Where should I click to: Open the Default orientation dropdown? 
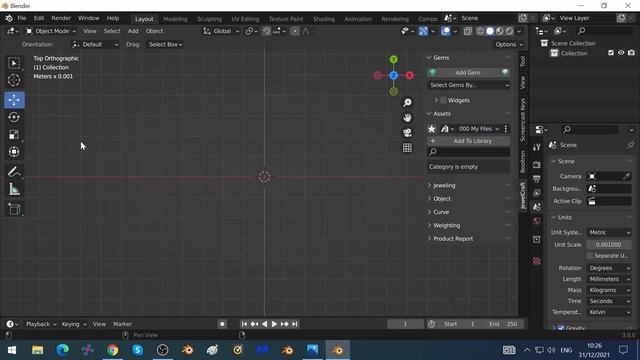(x=95, y=44)
